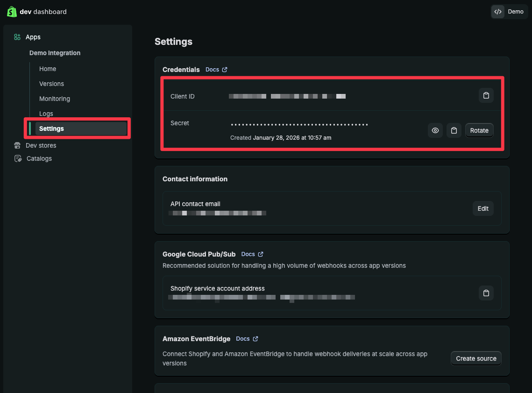Click 'Created January 28, 2026 at 10:57 am'
Viewport: 532px width, 393px height.
[281, 138]
